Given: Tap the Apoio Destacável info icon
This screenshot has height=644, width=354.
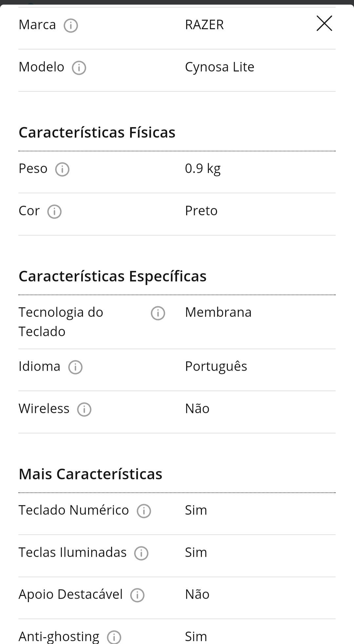Looking at the screenshot, I should tap(137, 595).
